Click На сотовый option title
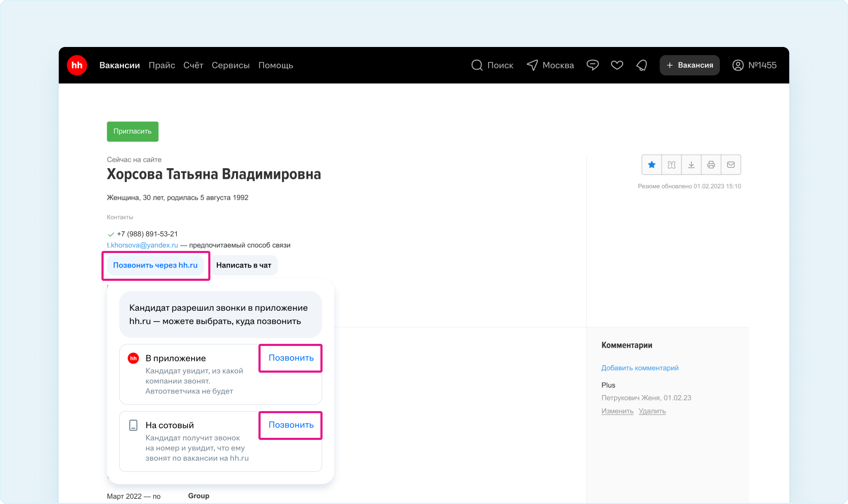848x504 pixels. (x=170, y=426)
